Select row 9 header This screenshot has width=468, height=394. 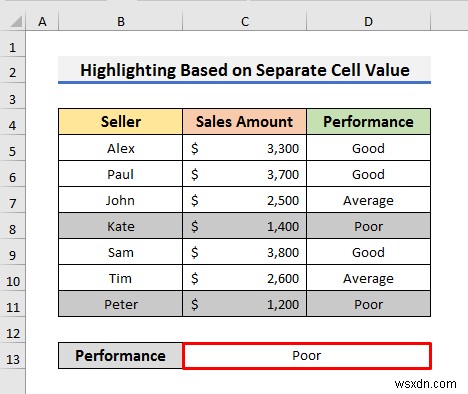point(12,252)
